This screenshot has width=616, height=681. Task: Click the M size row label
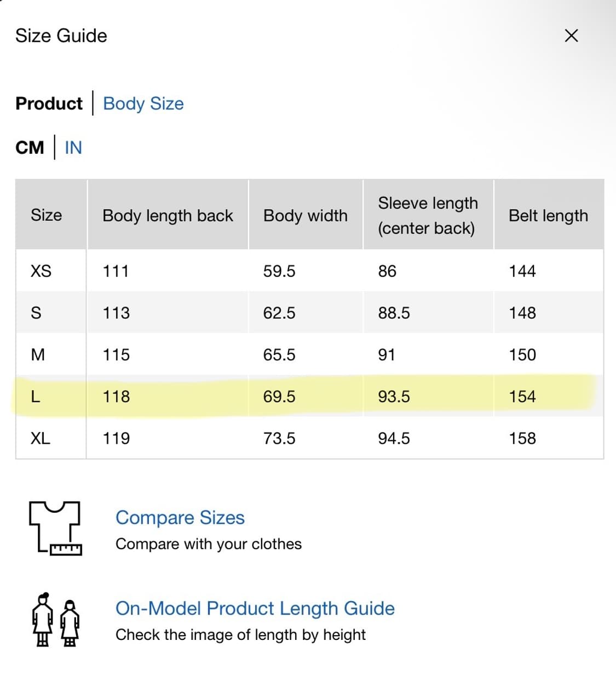pos(38,355)
